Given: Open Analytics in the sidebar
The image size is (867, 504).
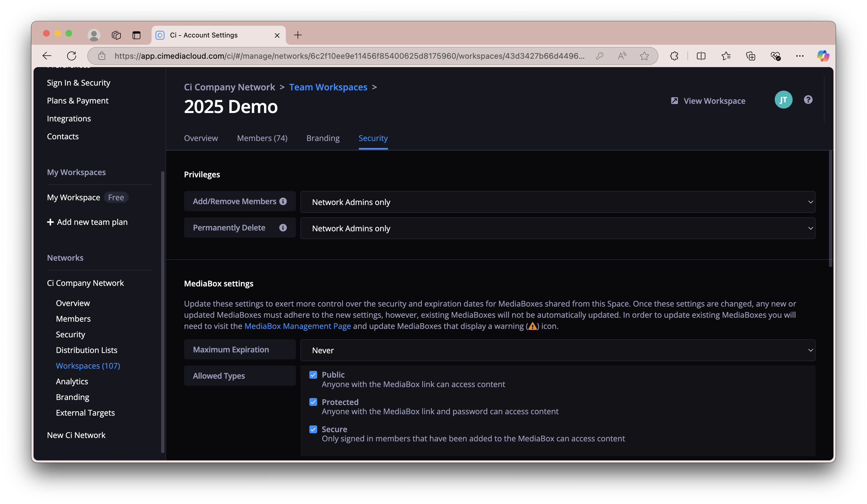Looking at the screenshot, I should click(72, 381).
